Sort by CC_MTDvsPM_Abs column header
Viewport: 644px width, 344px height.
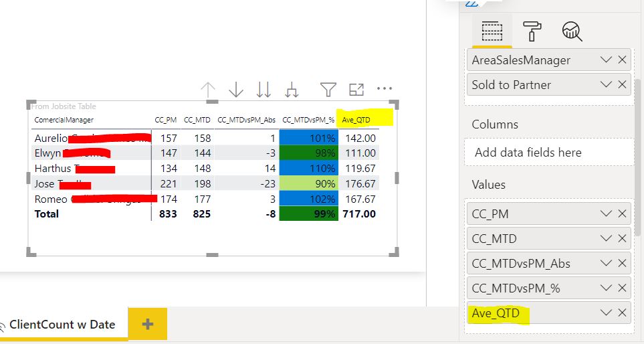(x=246, y=120)
